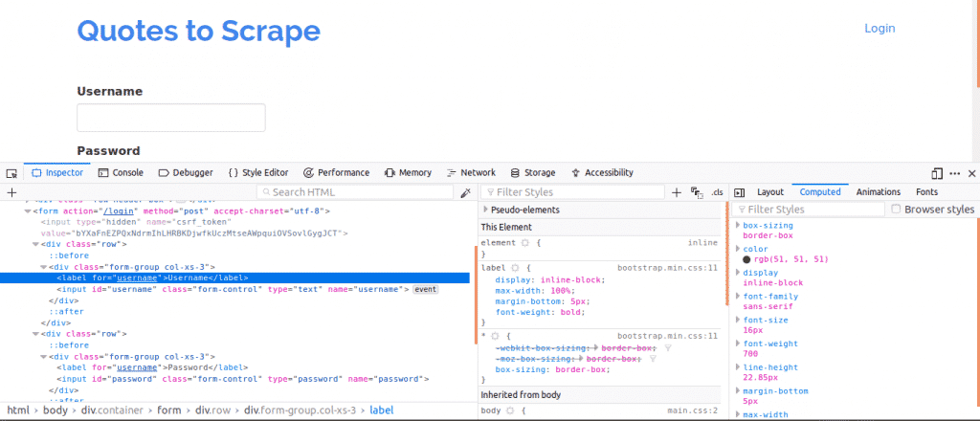Click the font-weight: bold declaration
The width and height of the screenshot is (980, 421).
[540, 312]
